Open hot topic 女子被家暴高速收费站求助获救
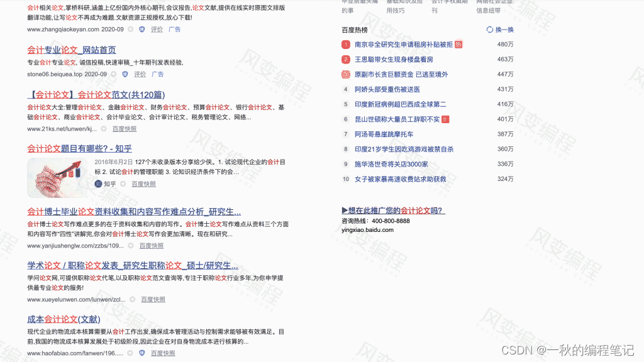Image resolution: width=644 pixels, height=362 pixels. pos(401,179)
